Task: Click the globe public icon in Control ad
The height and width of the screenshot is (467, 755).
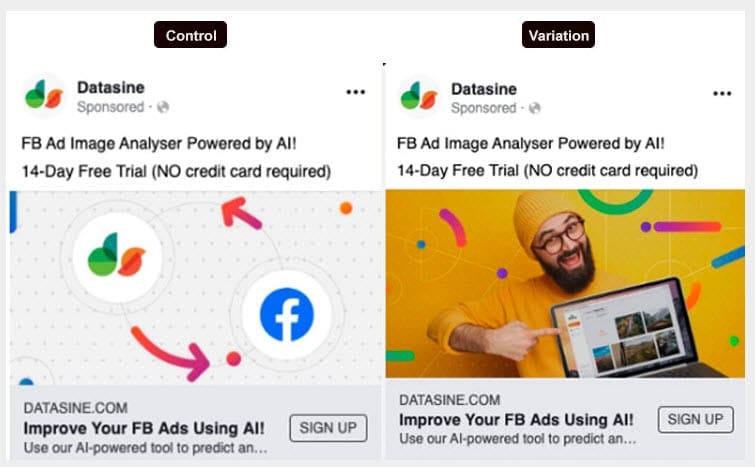Action: click(x=163, y=107)
